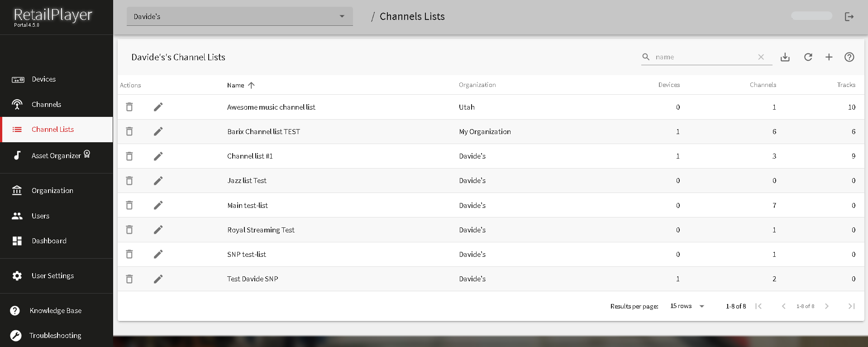
Task: Open the Davide's organization dropdown
Action: click(239, 17)
